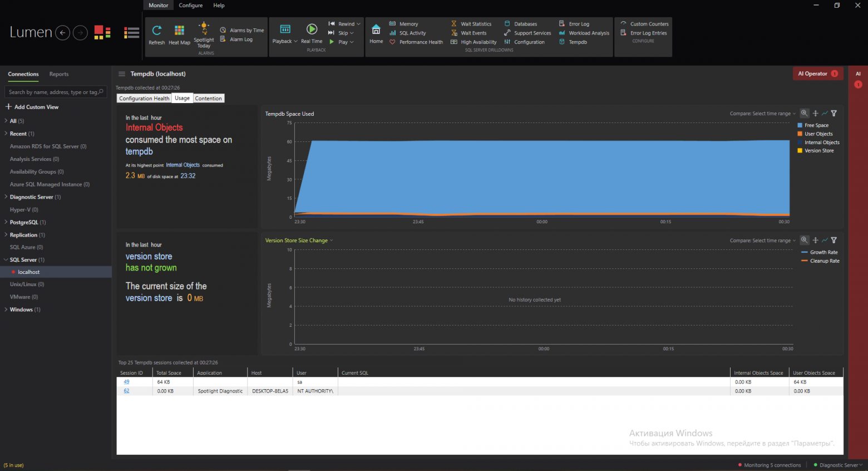Collapse the SQL Server group

click(x=6, y=259)
